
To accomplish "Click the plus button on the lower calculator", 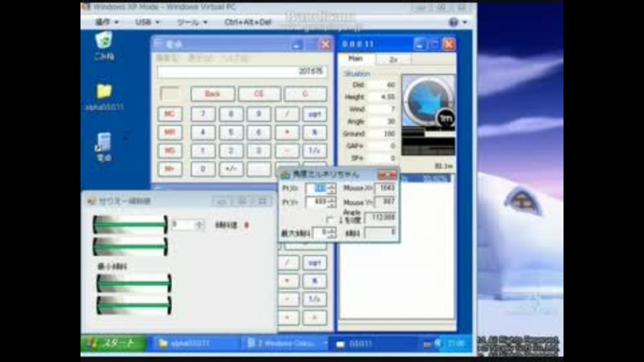I will click(287, 317).
